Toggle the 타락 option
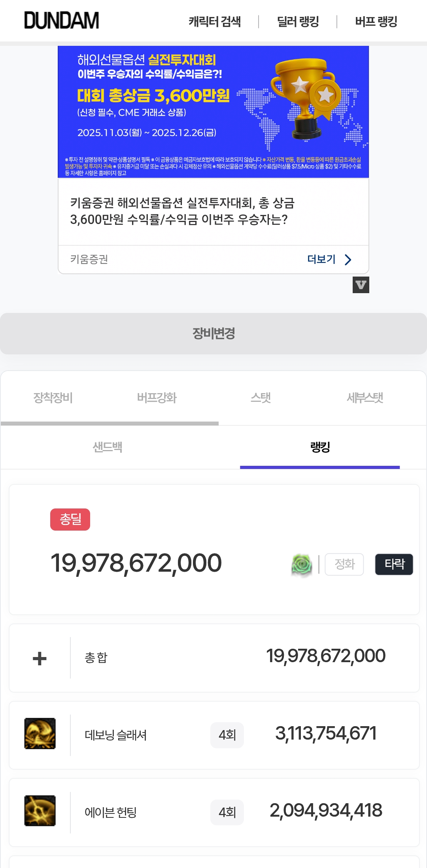This screenshot has width=427, height=868. (394, 564)
